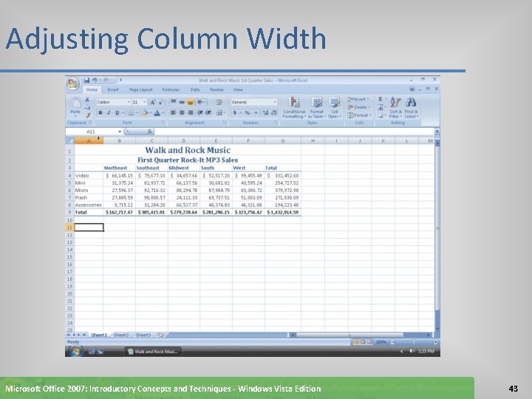Click the Comma Style icon
The image size is (532, 399).
(x=256, y=112)
